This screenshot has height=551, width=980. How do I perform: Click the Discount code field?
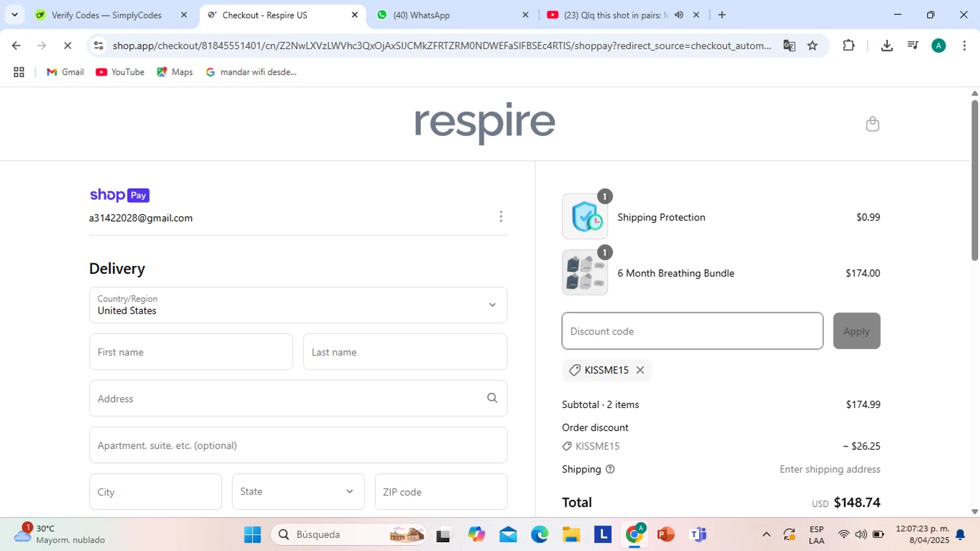click(693, 331)
